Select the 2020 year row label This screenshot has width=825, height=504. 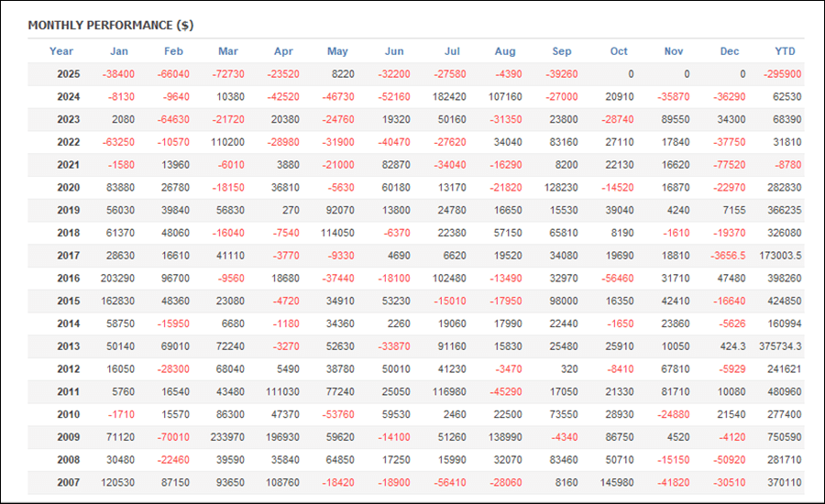point(69,187)
